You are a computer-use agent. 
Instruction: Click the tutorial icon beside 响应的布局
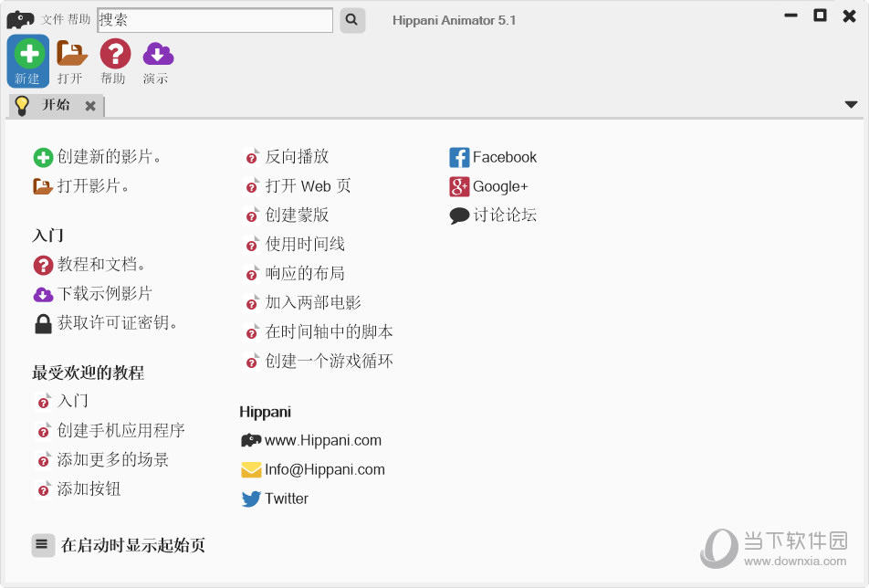click(252, 274)
